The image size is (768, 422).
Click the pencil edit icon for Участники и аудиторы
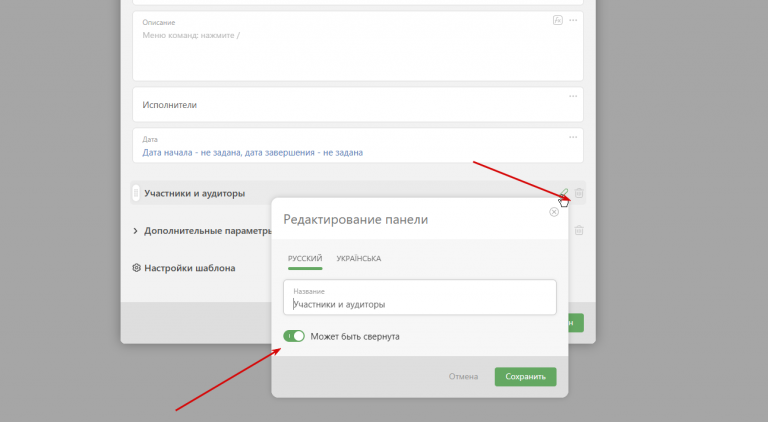pos(564,193)
